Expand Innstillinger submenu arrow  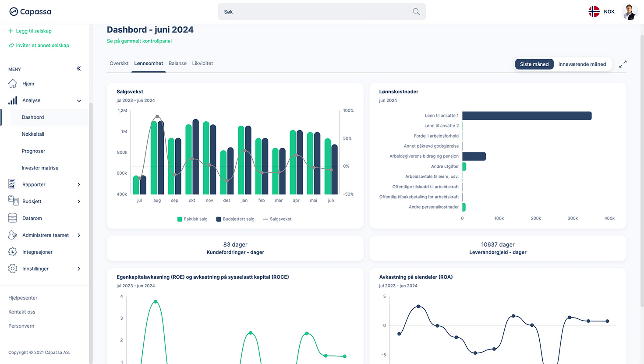(x=79, y=269)
